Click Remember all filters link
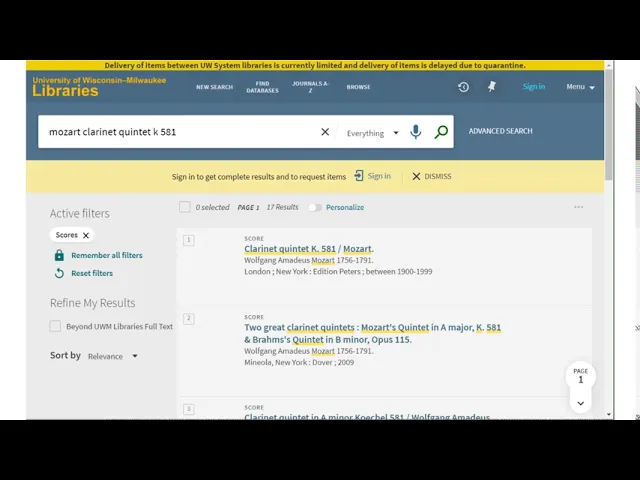This screenshot has width=640, height=480. tap(107, 255)
